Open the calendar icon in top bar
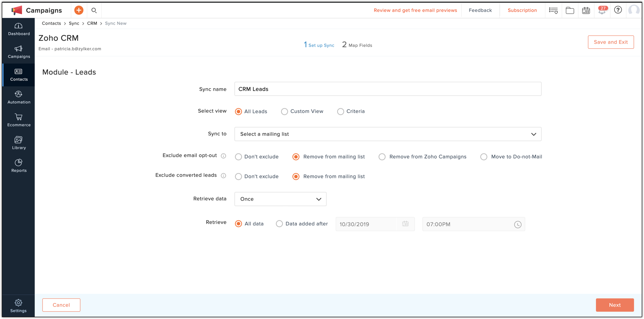The image size is (644, 319). coord(586,10)
